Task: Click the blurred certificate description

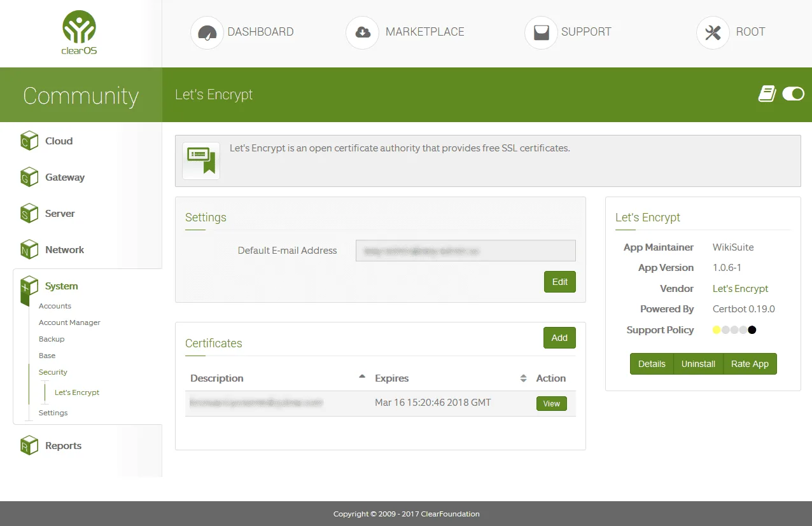Action: pyautogui.click(x=256, y=403)
